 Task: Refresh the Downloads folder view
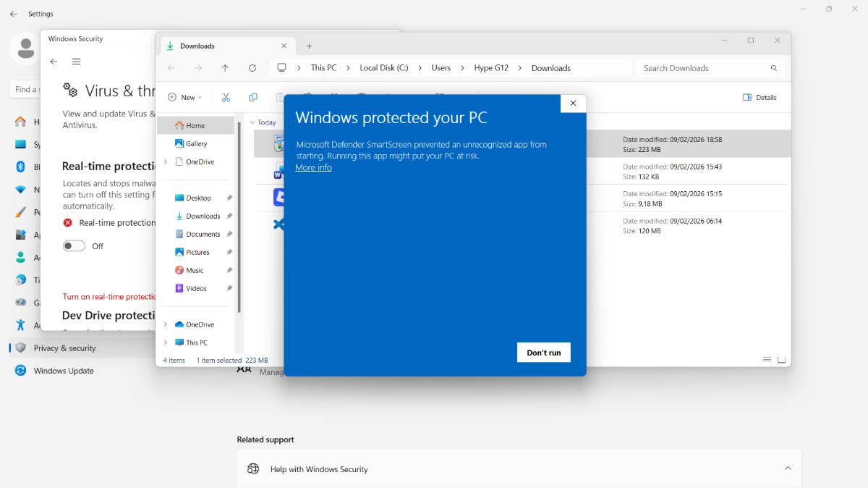(252, 68)
